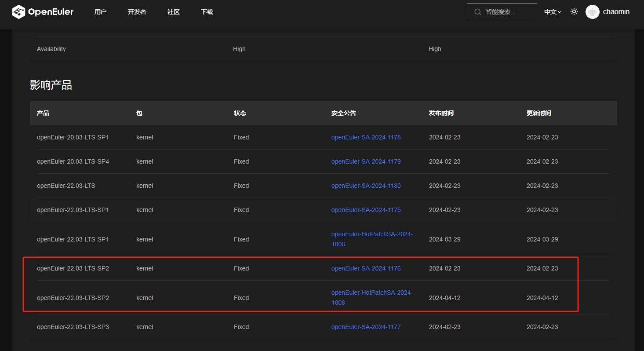Viewport: 644px width, 351px height.
Task: Click the chaomin user avatar
Action: pyautogui.click(x=592, y=12)
